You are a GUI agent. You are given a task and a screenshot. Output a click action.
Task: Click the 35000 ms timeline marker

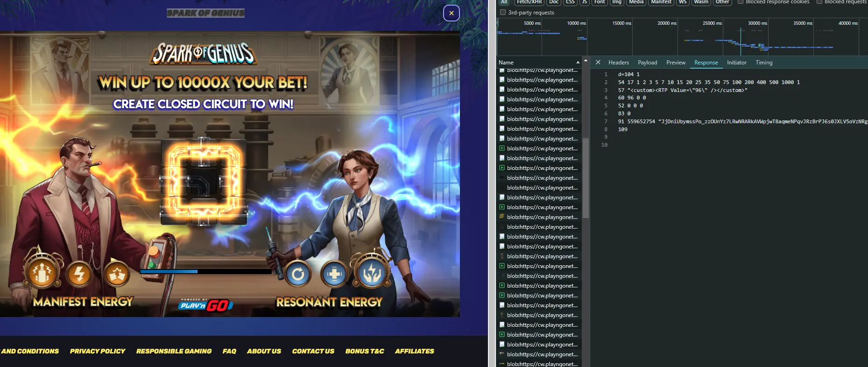(803, 23)
